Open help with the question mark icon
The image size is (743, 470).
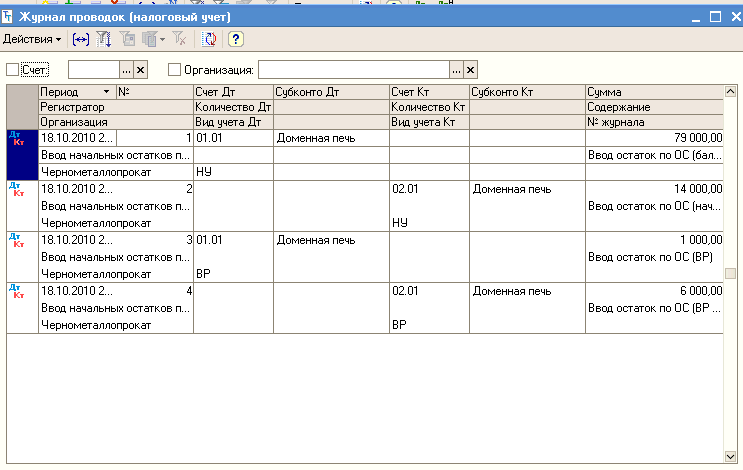pos(235,39)
